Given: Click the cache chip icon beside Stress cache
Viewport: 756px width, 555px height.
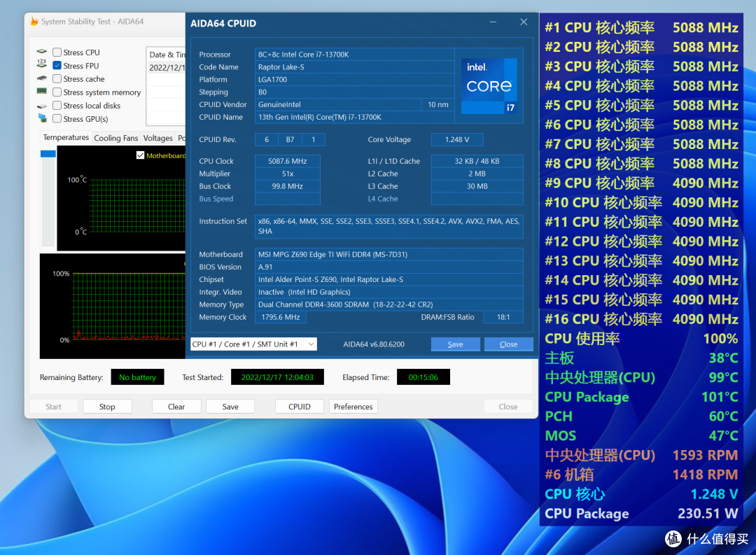Looking at the screenshot, I should tap(42, 78).
